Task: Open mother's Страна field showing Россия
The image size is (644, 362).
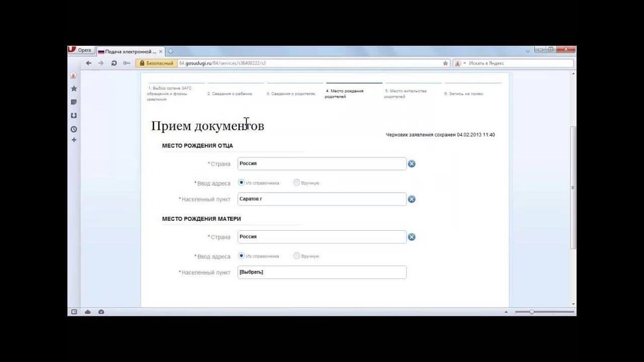Action: [x=322, y=237]
